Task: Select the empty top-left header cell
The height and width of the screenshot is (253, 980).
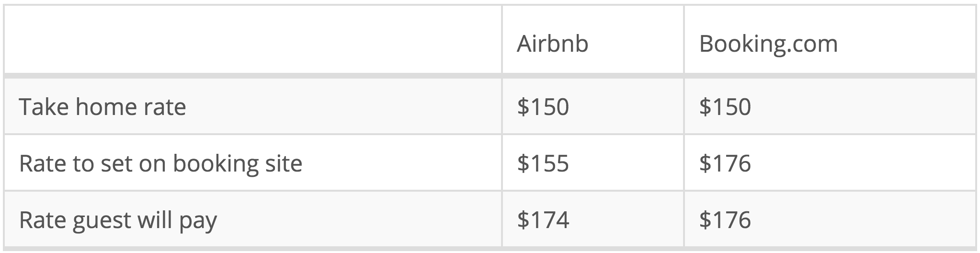Action: pyautogui.click(x=253, y=40)
